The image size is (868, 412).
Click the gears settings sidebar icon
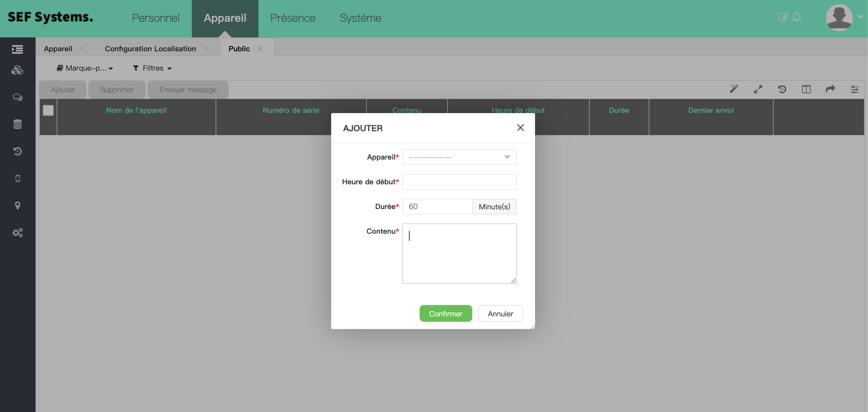click(x=17, y=233)
